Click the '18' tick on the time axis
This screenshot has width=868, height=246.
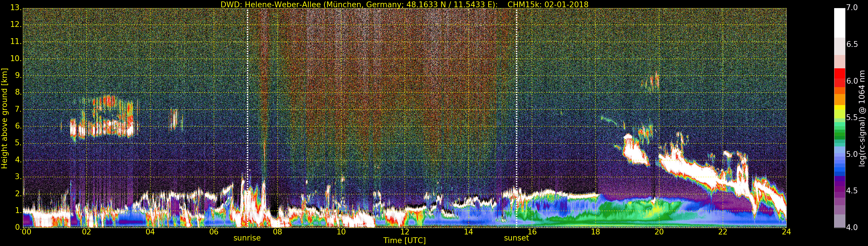pos(596,232)
